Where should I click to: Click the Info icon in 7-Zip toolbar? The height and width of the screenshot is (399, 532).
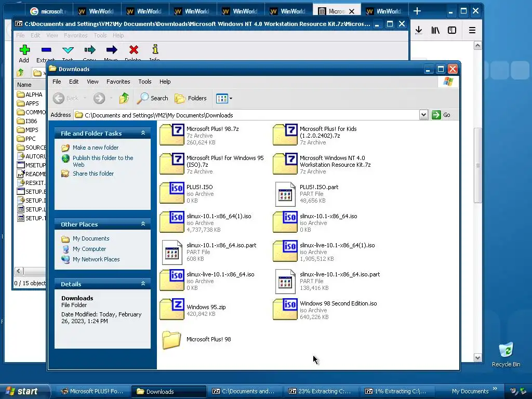coord(155,49)
